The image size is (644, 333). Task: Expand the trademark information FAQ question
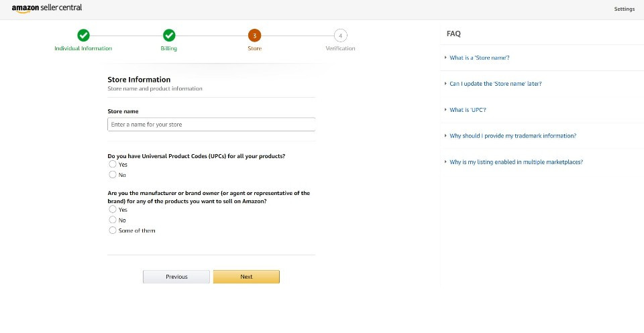513,136
